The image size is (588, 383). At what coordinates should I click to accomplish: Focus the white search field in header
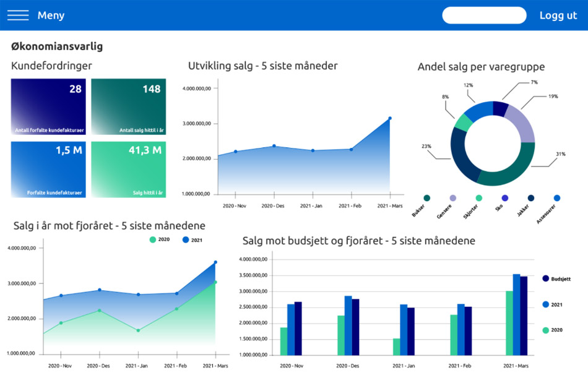click(484, 15)
